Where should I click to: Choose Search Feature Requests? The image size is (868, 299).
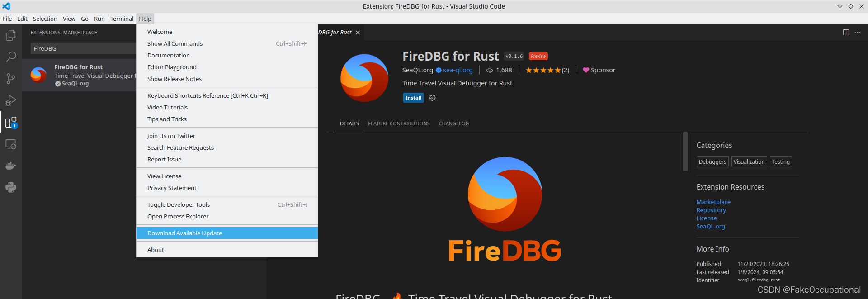(x=227, y=147)
